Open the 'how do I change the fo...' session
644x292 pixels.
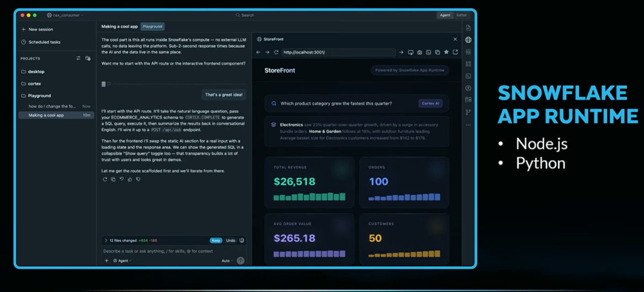click(x=57, y=106)
